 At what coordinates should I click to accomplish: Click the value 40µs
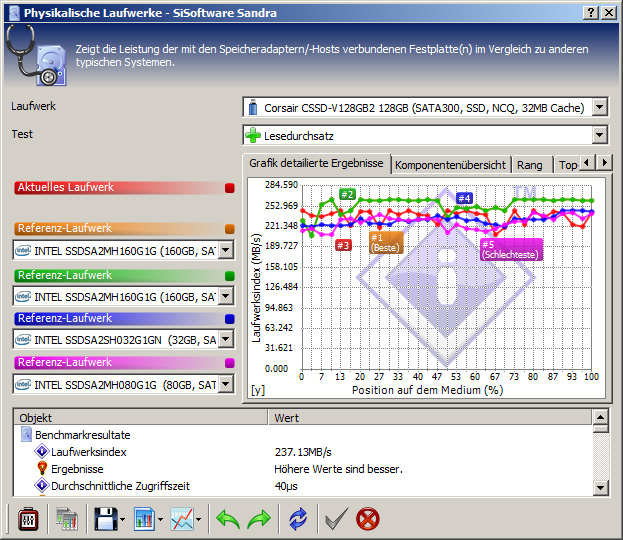pyautogui.click(x=286, y=486)
